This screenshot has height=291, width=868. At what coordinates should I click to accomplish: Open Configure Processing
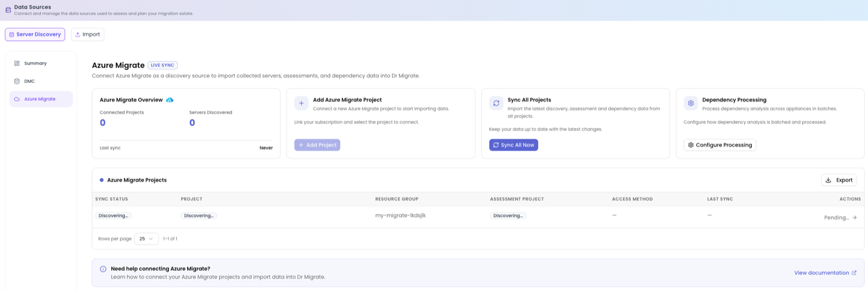(720, 145)
